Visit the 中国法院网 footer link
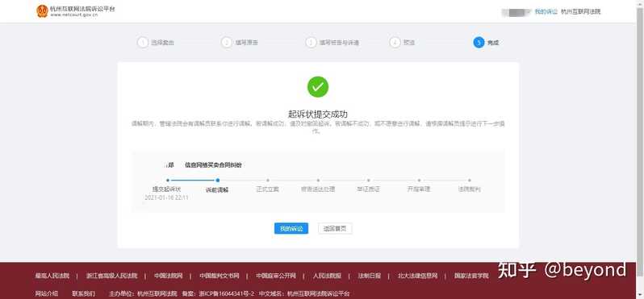This screenshot has height=299, width=644. pos(169,276)
